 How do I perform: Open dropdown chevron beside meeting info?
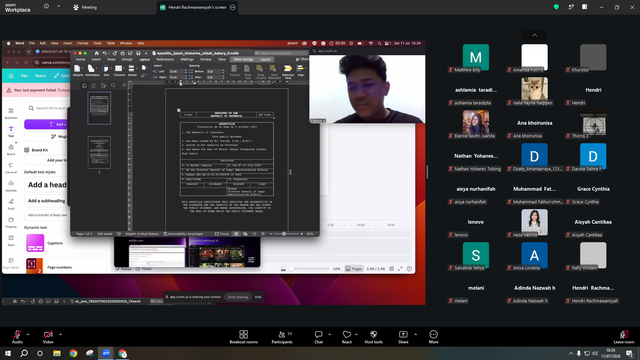coord(58,7)
